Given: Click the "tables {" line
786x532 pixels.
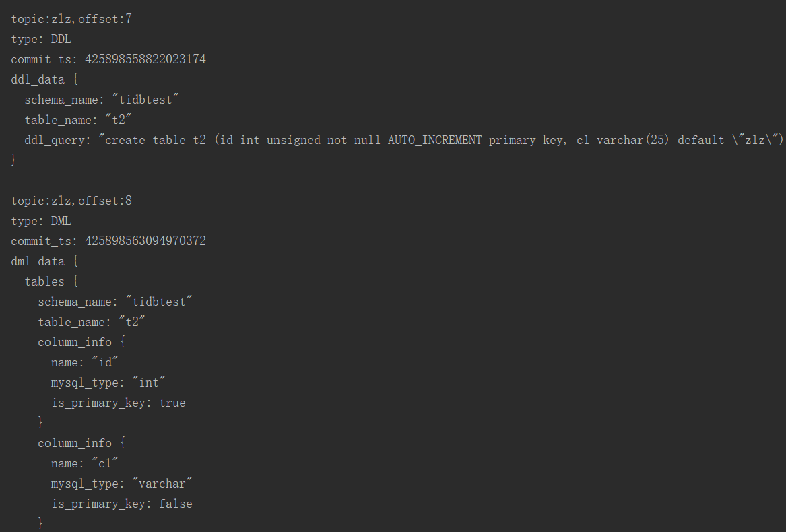Looking at the screenshot, I should pyautogui.click(x=51, y=281).
